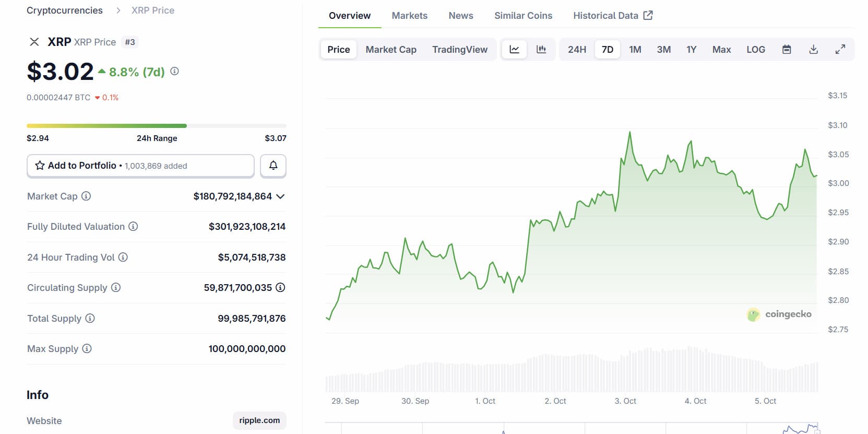
Task: Toggle LOG scale on chart
Action: tap(755, 50)
